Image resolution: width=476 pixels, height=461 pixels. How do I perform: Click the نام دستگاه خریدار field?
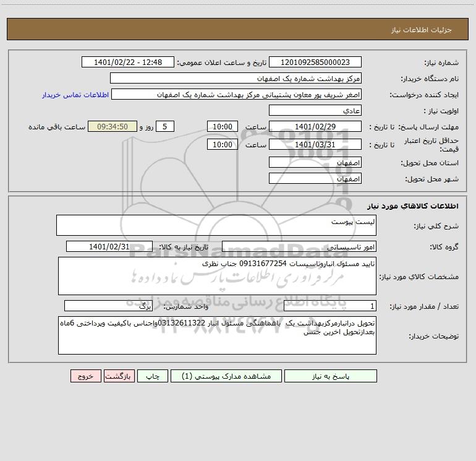[236, 78]
